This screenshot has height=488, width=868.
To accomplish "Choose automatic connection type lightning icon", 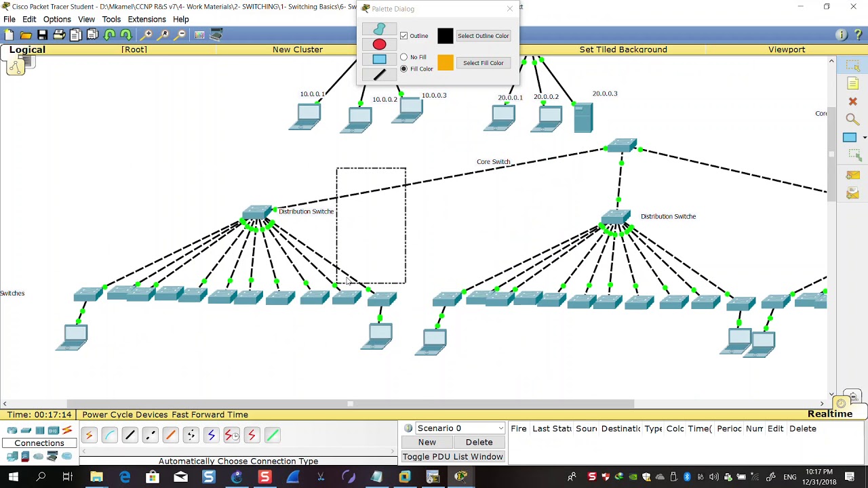I will (x=89, y=435).
